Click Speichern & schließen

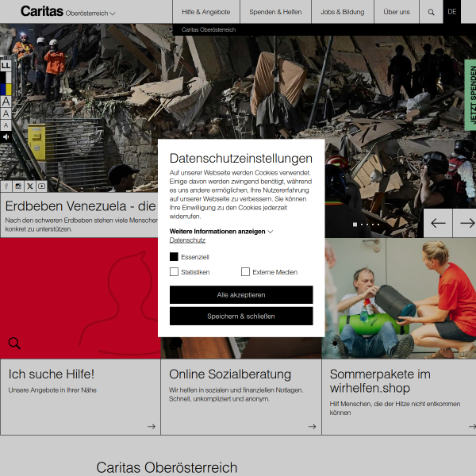[x=241, y=316]
